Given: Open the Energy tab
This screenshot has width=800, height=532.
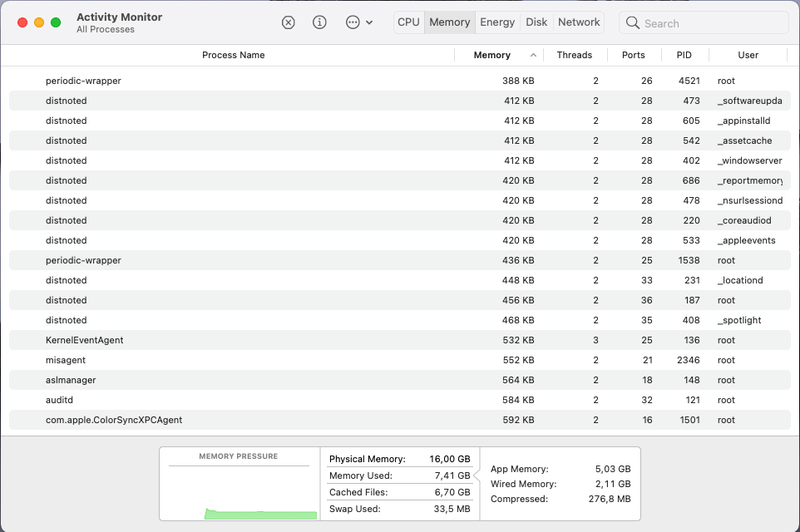Looking at the screenshot, I should pyautogui.click(x=497, y=22).
